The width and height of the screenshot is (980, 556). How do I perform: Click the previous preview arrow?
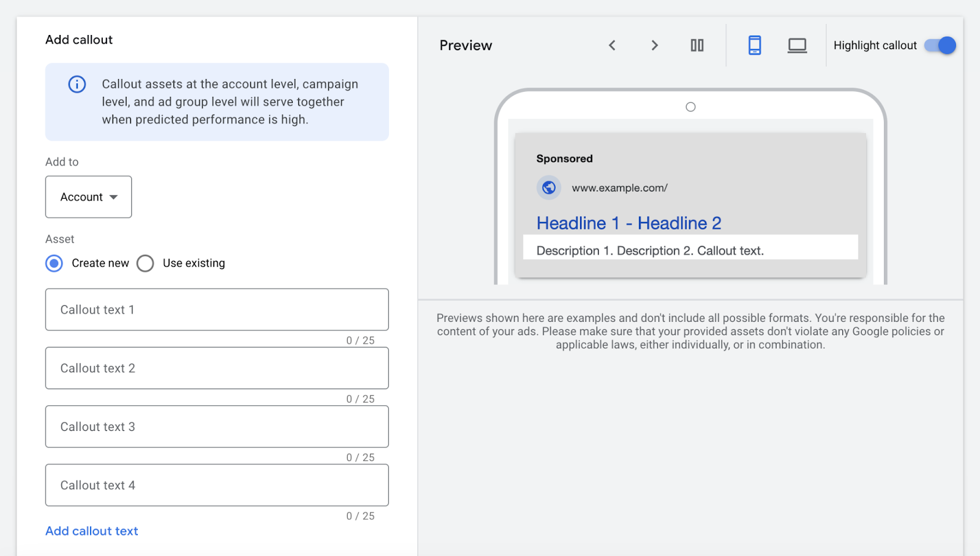(612, 45)
